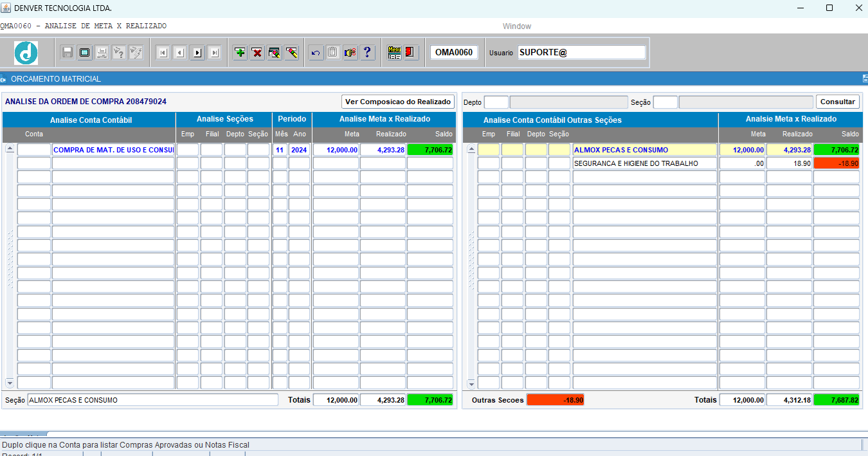Go to the first record icon
Viewport: 868px width, 456px height.
tap(163, 53)
